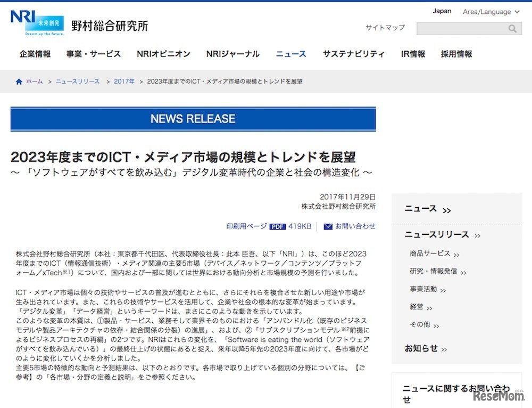Open 研究・情報発信 sidebar link
This screenshot has width=532, height=408.
tap(433, 272)
